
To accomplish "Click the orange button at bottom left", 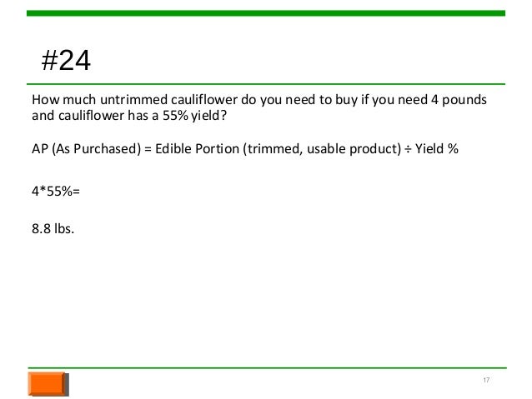I will click(x=46, y=384).
